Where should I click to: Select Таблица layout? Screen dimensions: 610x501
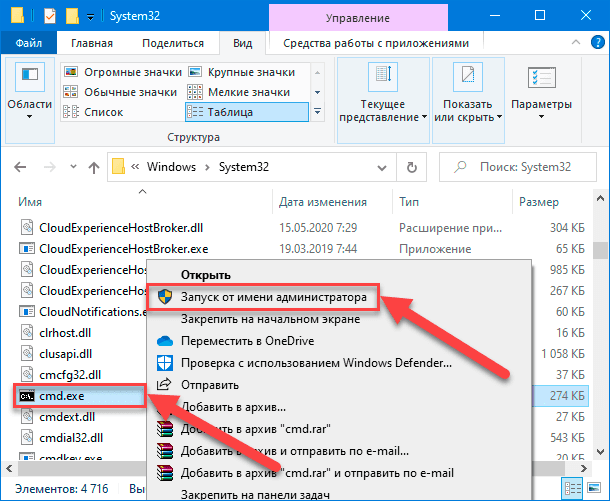[x=247, y=112]
